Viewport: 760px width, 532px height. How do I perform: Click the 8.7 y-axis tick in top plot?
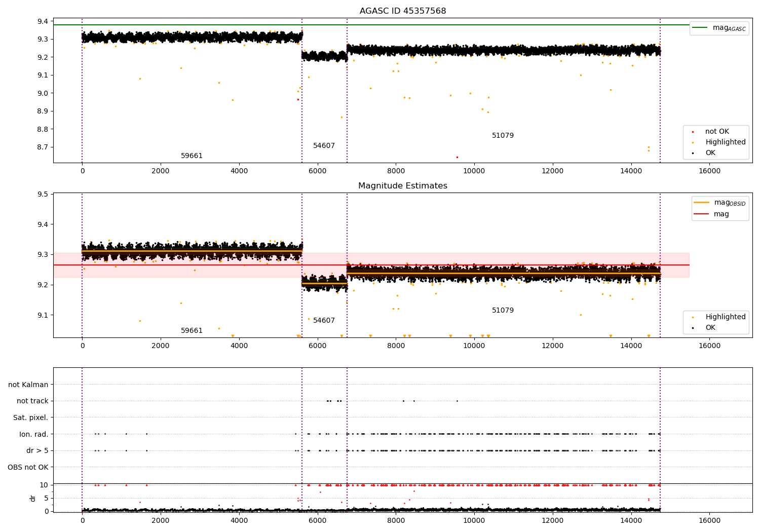tap(43, 147)
